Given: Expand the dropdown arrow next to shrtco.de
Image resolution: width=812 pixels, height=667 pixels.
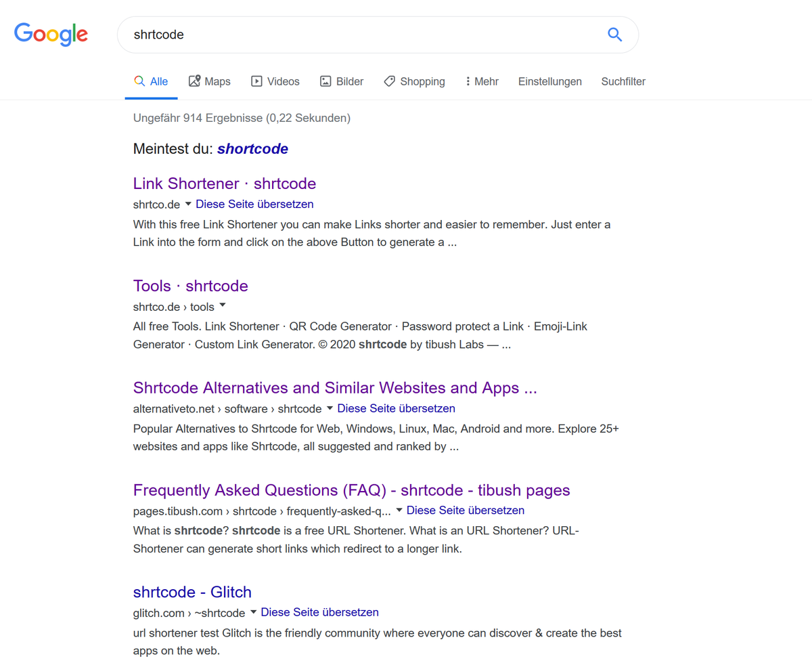Looking at the screenshot, I should (x=188, y=203).
